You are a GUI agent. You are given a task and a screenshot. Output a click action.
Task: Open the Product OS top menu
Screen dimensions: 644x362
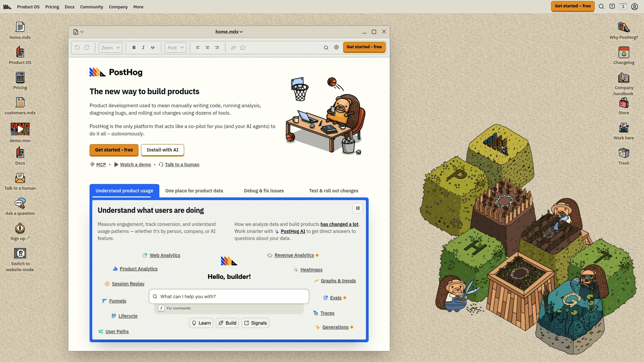click(x=28, y=7)
